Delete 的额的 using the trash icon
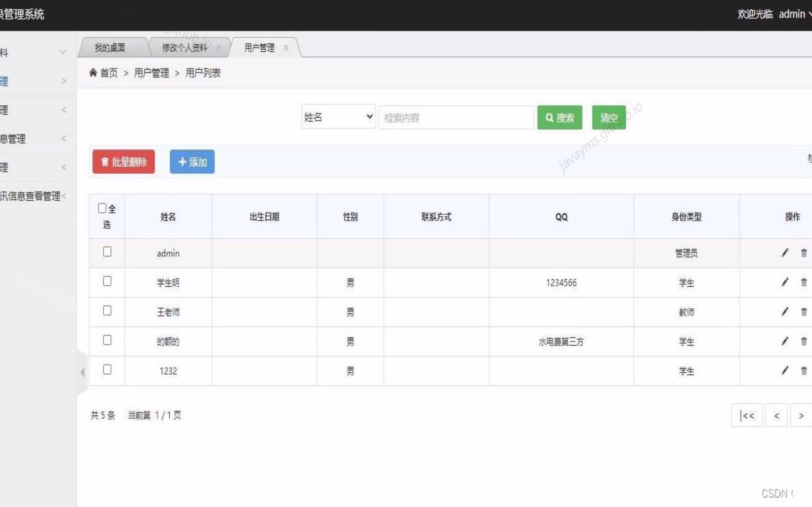This screenshot has height=507, width=812. pyautogui.click(x=804, y=341)
